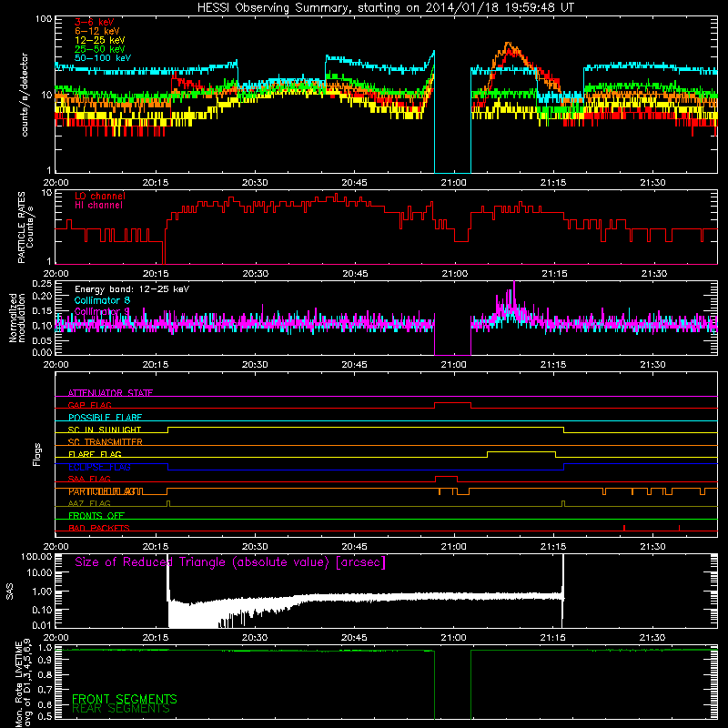Click the 0.9 livetime axis value
Screen dimensions: 728x728
[45, 661]
